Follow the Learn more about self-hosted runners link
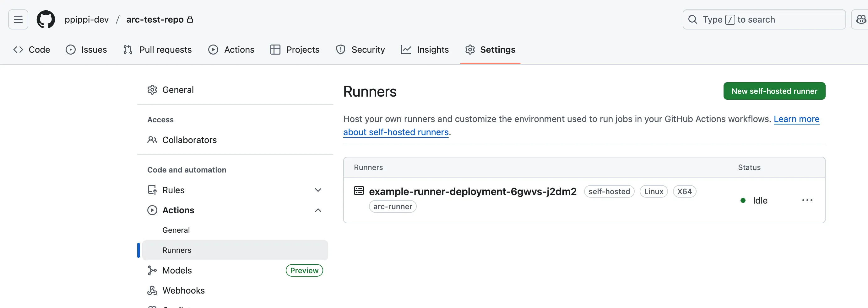 click(396, 132)
